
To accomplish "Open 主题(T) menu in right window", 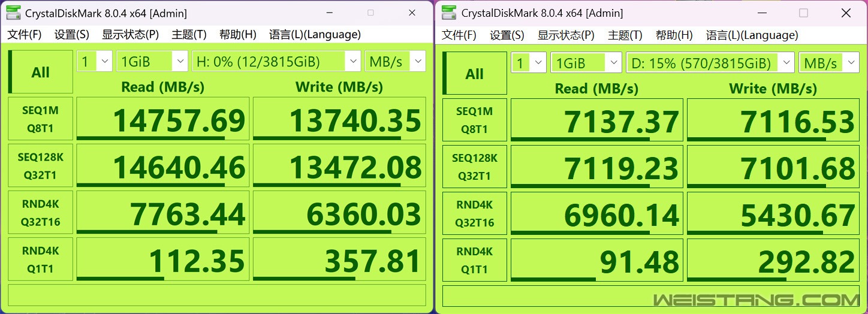I will pos(625,35).
